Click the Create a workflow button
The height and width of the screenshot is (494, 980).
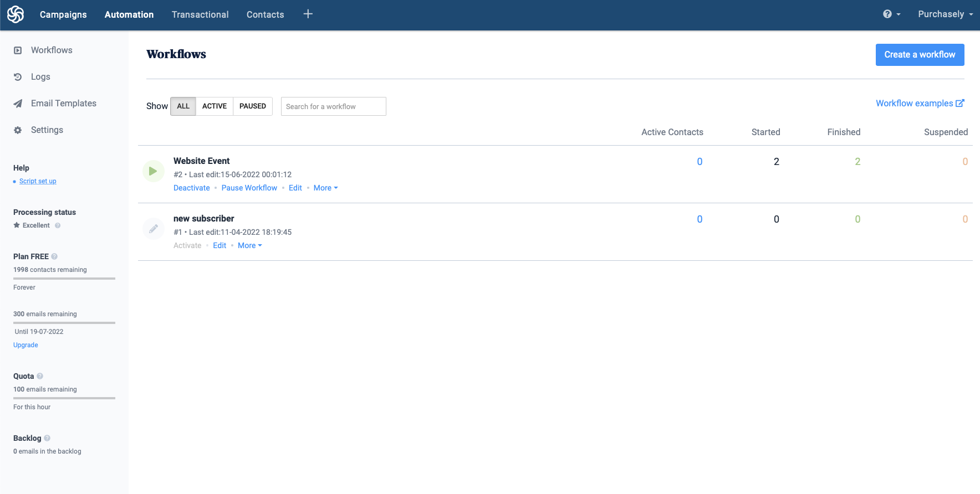coord(920,55)
